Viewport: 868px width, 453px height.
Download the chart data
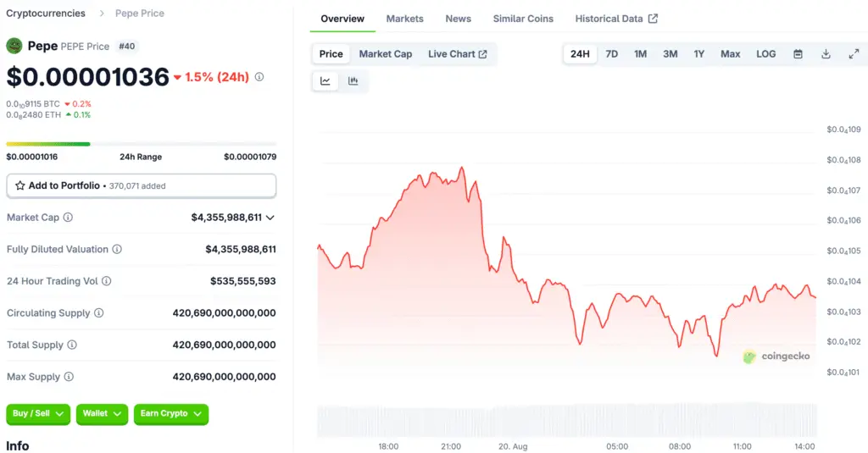click(x=826, y=54)
